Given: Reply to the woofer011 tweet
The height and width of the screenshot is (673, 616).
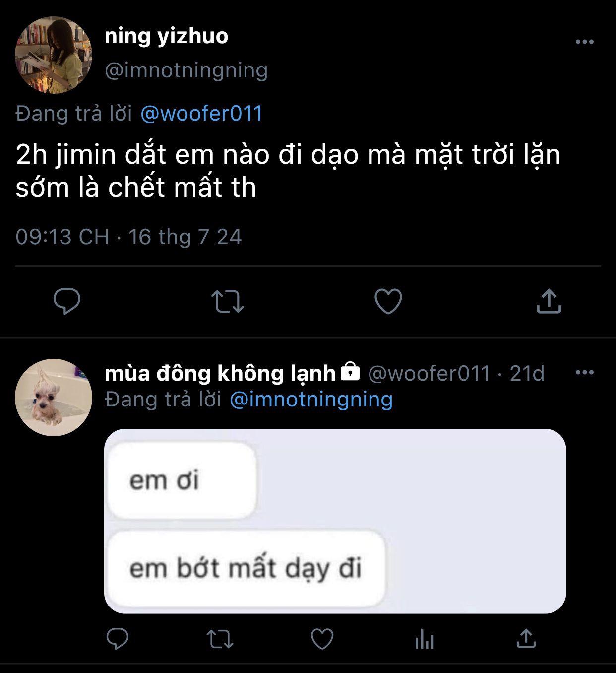Looking at the screenshot, I should (118, 639).
